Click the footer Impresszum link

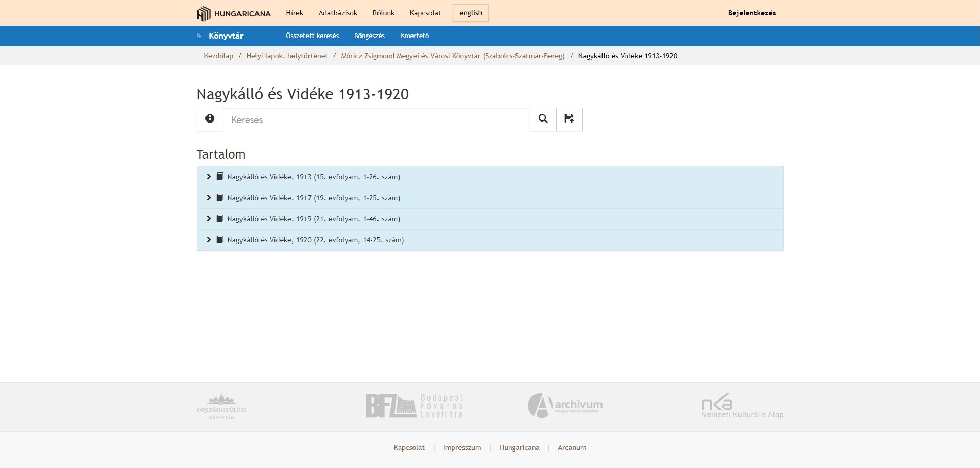click(x=462, y=447)
